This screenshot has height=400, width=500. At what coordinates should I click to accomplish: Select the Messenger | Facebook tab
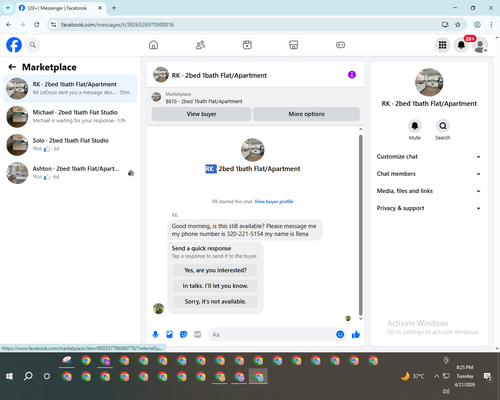61,8
